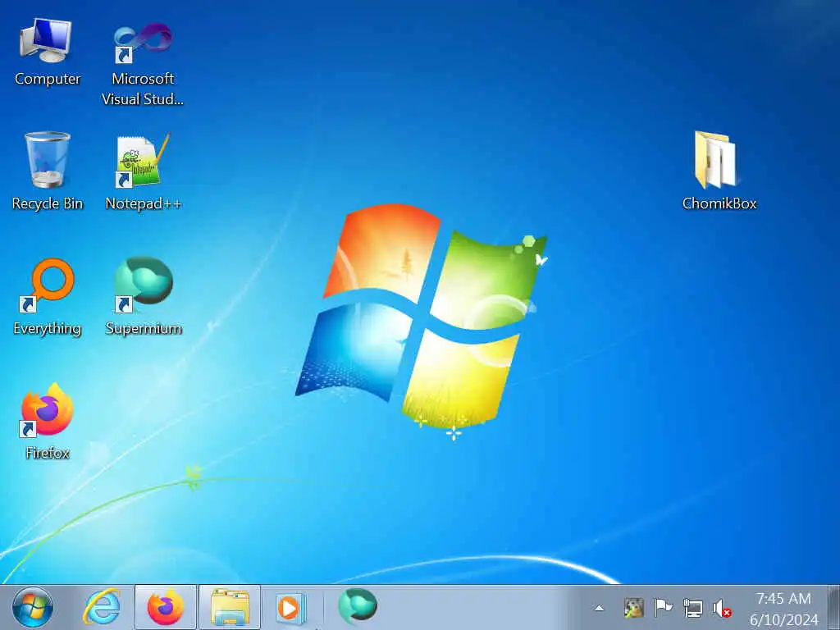Screen dimensions: 840x630
Task: Click the 'Notepad++' label text
Action: [x=143, y=204]
